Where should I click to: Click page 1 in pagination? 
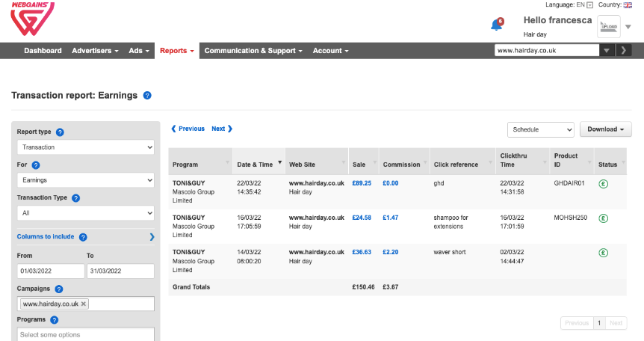pyautogui.click(x=599, y=323)
